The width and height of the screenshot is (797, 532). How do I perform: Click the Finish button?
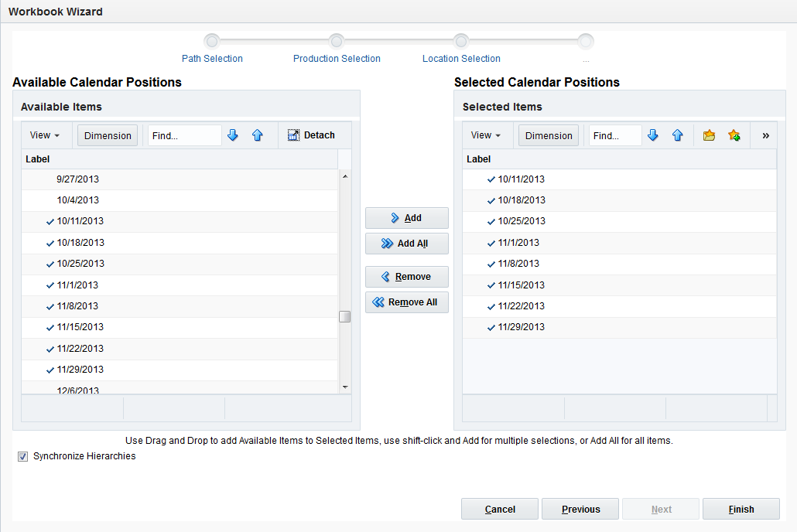pos(741,509)
